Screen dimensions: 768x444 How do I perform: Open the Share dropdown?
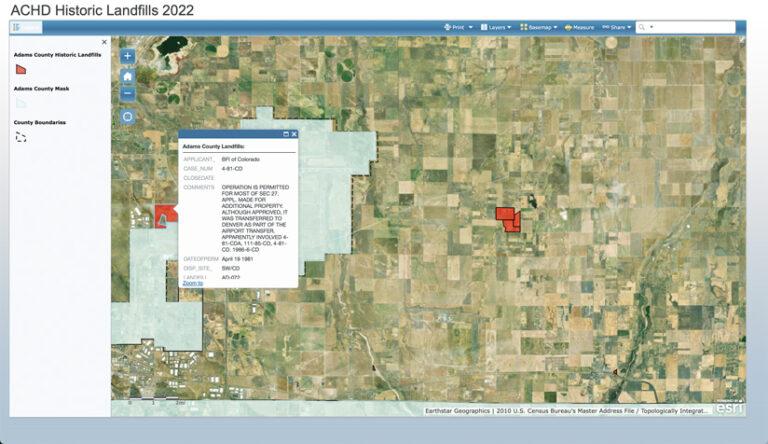[617, 27]
